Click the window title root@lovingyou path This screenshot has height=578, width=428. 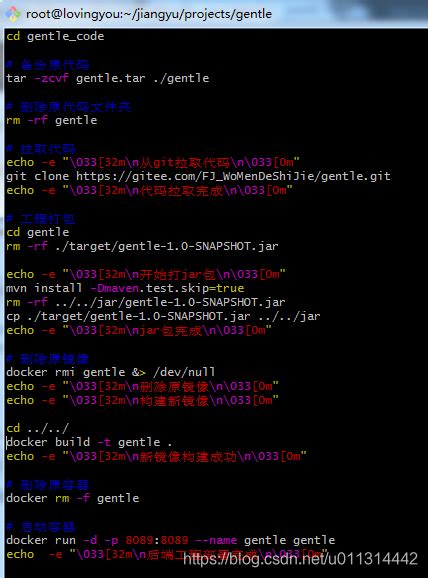pyautogui.click(x=149, y=14)
